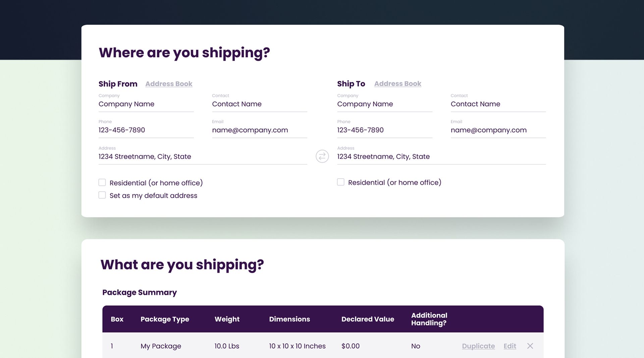
Task: Select the Ship To Email field
Action: click(498, 130)
